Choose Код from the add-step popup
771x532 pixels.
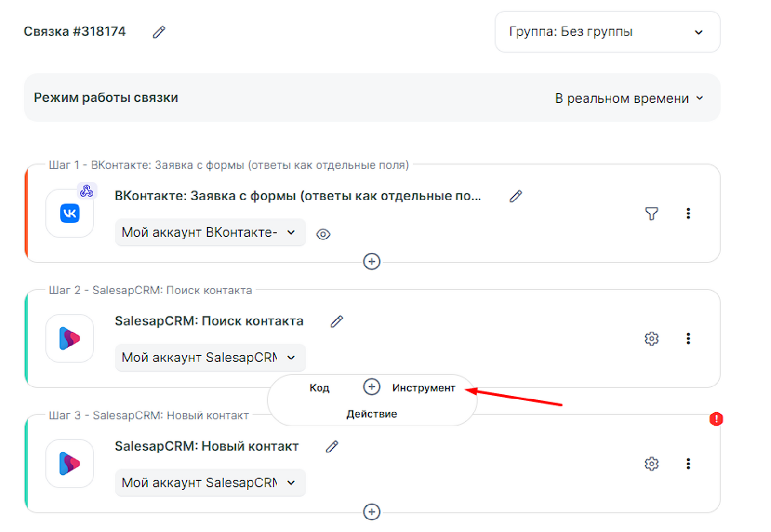click(319, 388)
